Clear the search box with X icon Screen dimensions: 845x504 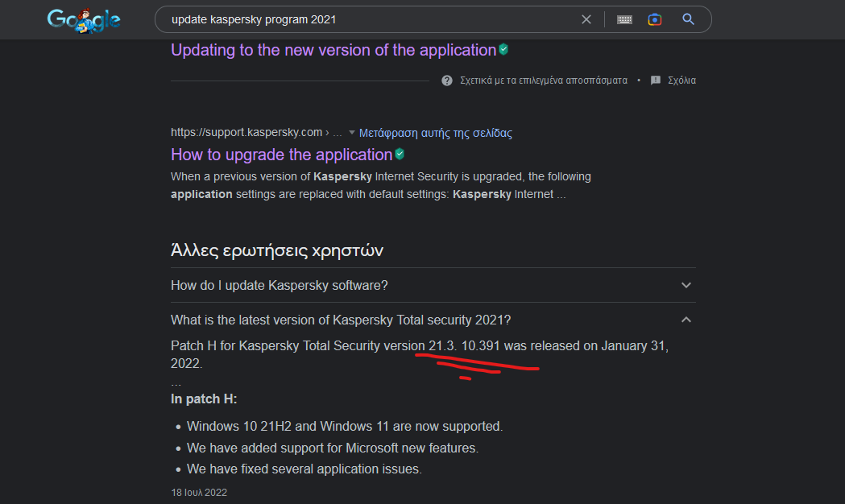click(x=586, y=19)
